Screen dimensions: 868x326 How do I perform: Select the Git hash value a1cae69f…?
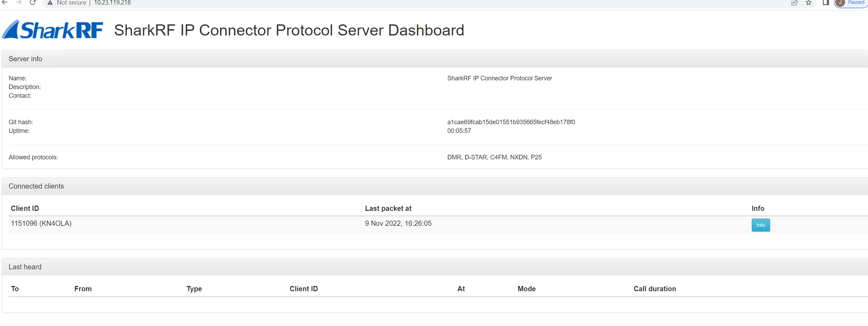point(511,122)
